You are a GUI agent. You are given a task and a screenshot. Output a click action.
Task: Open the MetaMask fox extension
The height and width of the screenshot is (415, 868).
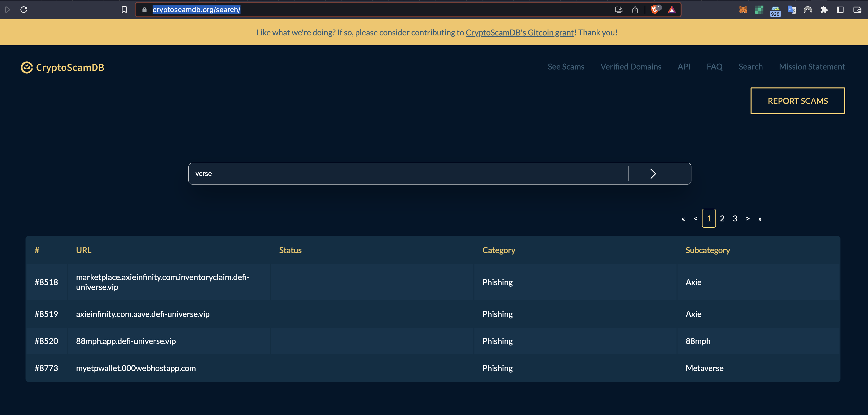coord(743,10)
